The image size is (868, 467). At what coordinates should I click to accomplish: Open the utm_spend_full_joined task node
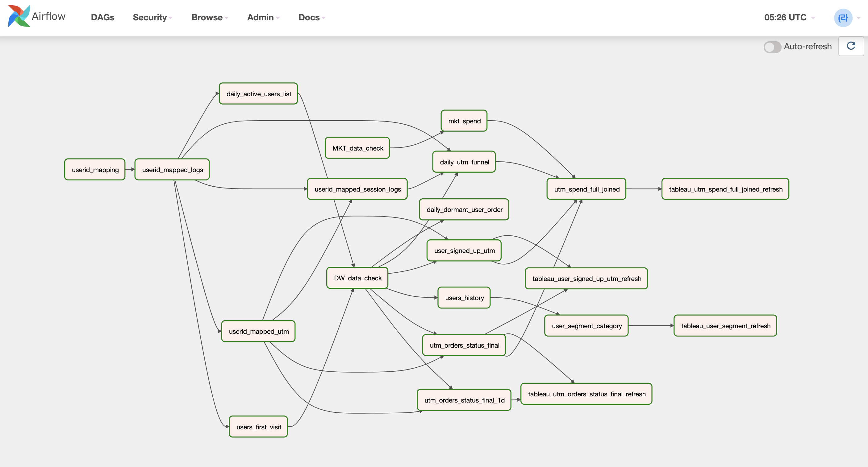586,189
